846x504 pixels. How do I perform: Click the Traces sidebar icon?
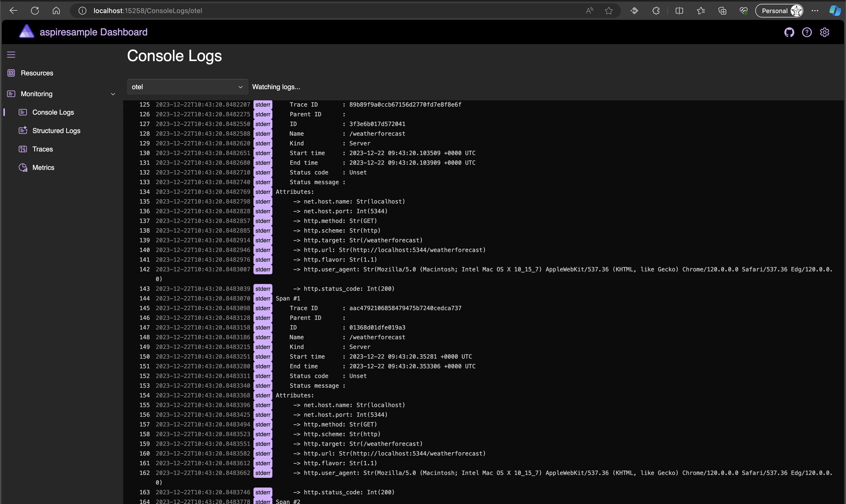click(23, 149)
